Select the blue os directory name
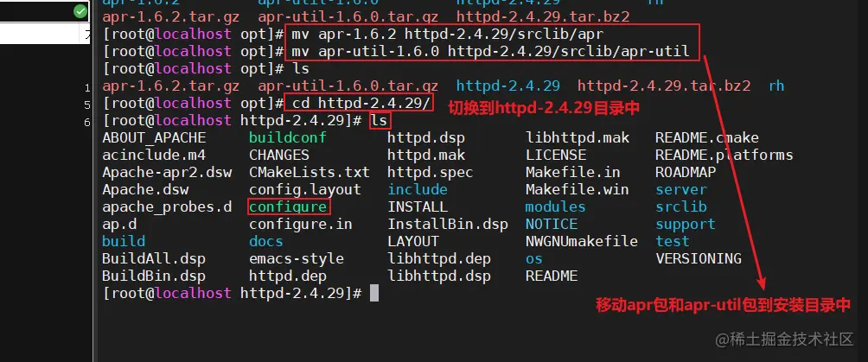Image resolution: width=868 pixels, height=362 pixels. coord(534,258)
